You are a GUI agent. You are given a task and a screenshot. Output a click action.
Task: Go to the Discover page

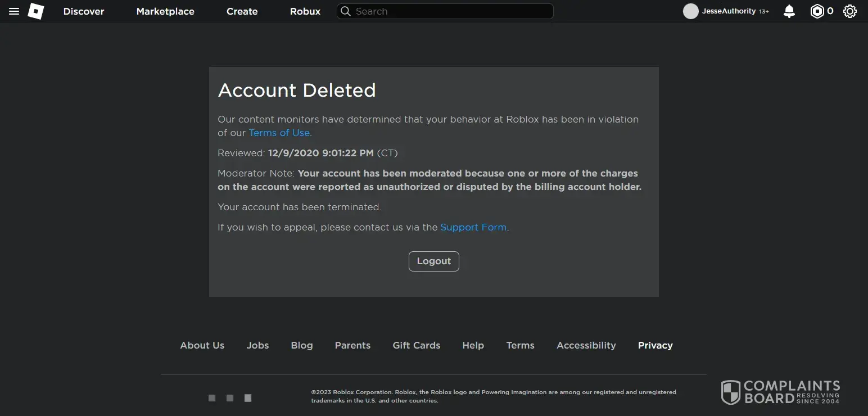tap(84, 11)
